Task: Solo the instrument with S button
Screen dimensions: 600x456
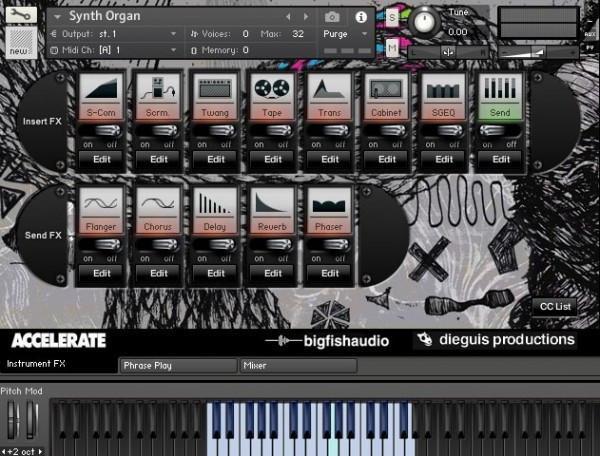Action: (x=392, y=18)
